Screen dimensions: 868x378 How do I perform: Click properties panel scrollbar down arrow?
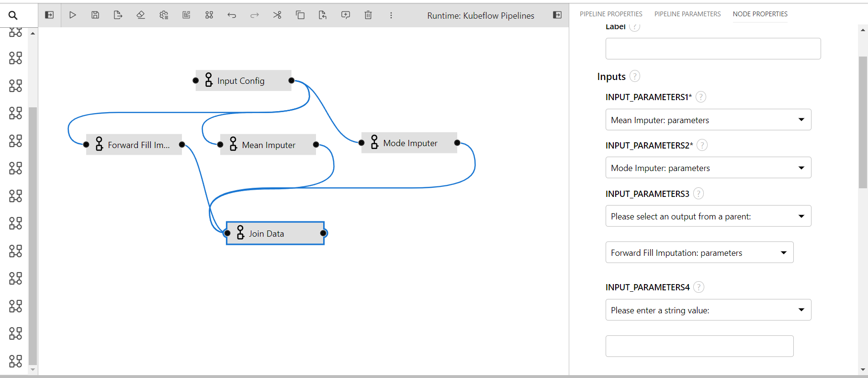[x=863, y=369]
